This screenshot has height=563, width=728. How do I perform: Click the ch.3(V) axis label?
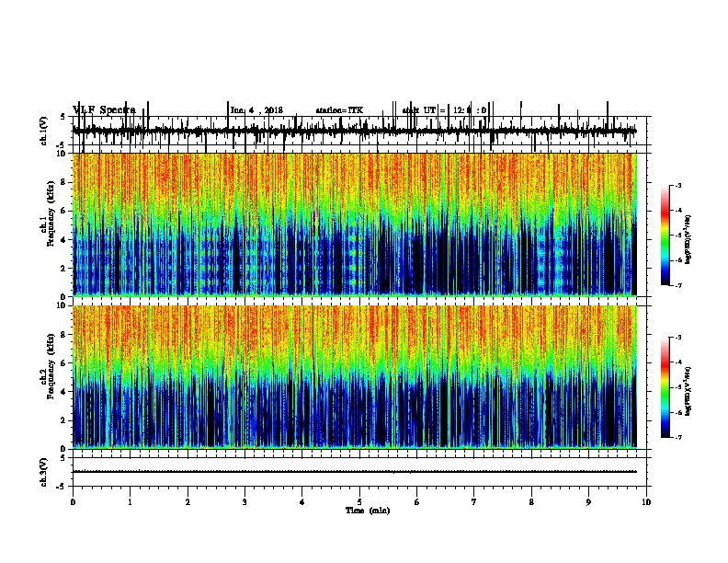click(44, 472)
